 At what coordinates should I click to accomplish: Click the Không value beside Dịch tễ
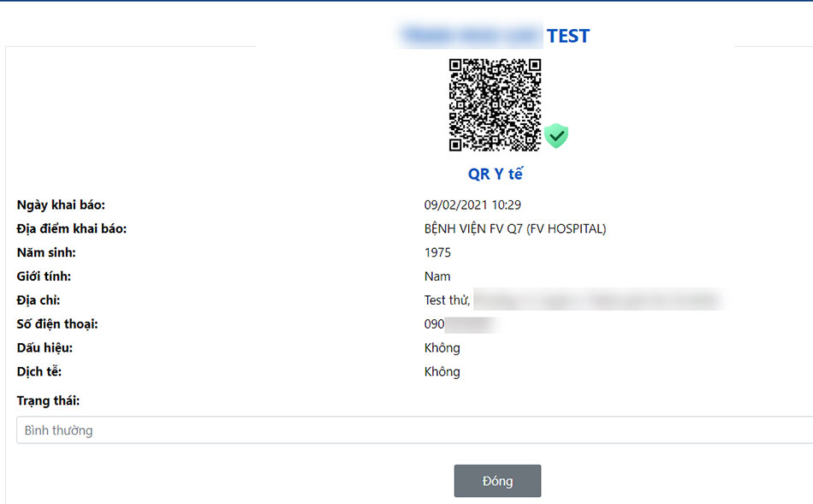tap(442, 371)
